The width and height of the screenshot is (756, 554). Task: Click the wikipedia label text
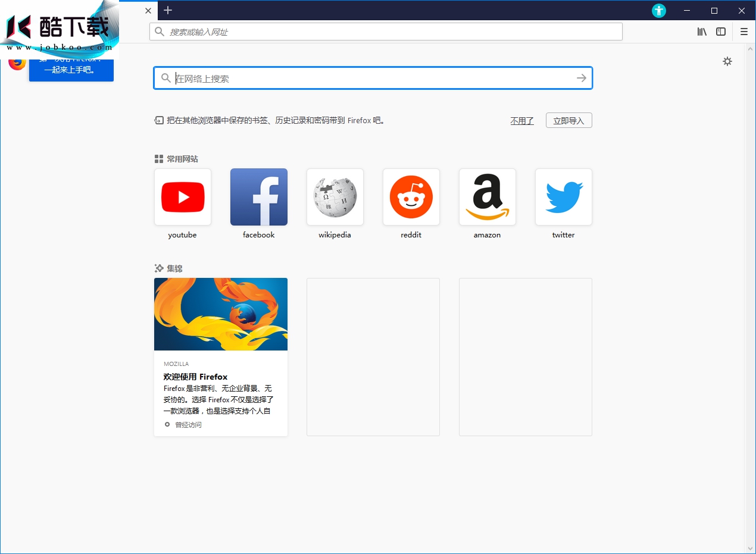[x=335, y=235]
